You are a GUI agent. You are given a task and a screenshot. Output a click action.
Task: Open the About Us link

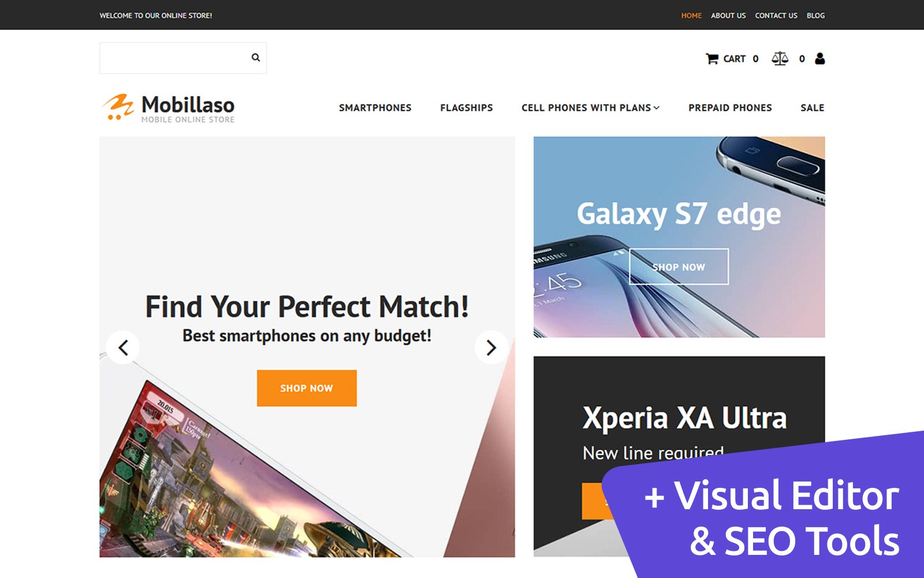728,16
